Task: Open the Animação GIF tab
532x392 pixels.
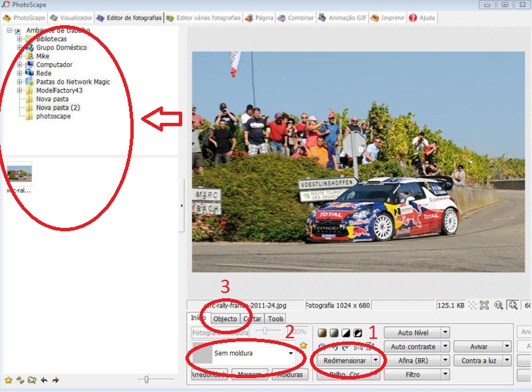Action: 342,18
